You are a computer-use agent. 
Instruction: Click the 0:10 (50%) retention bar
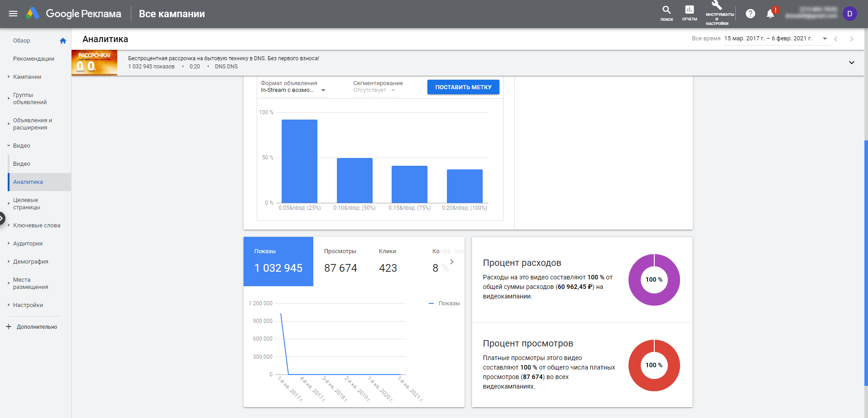point(355,180)
